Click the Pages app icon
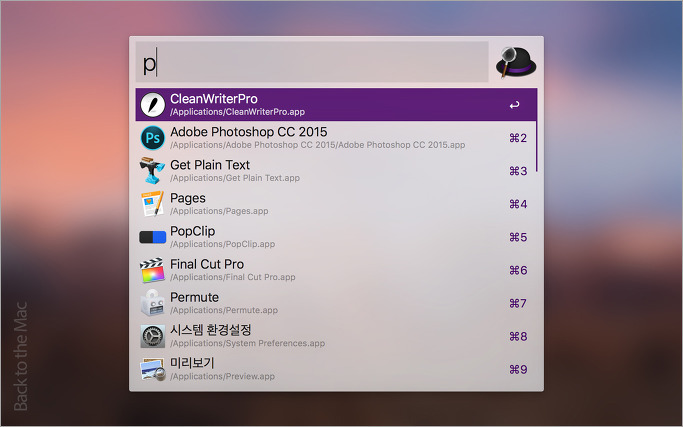683x427 pixels. click(152, 203)
